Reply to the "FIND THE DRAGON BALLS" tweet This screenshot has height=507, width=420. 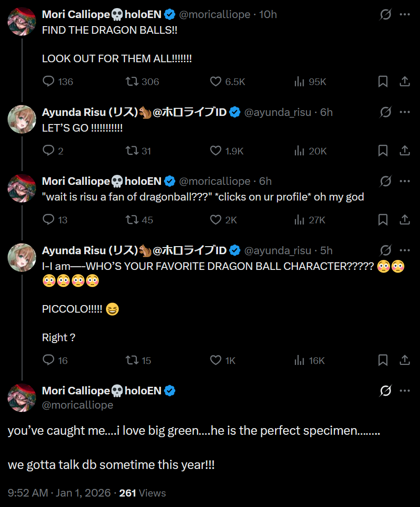click(48, 82)
